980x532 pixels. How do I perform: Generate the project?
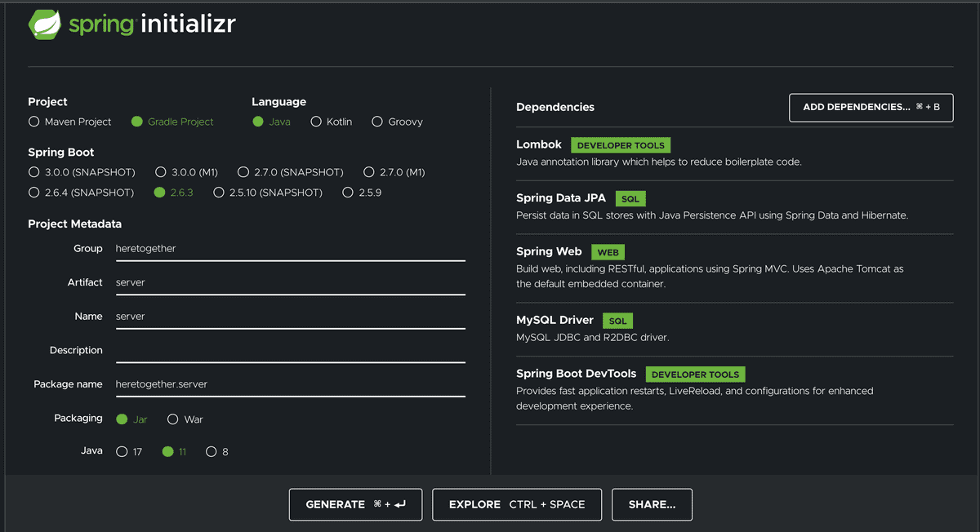355,504
